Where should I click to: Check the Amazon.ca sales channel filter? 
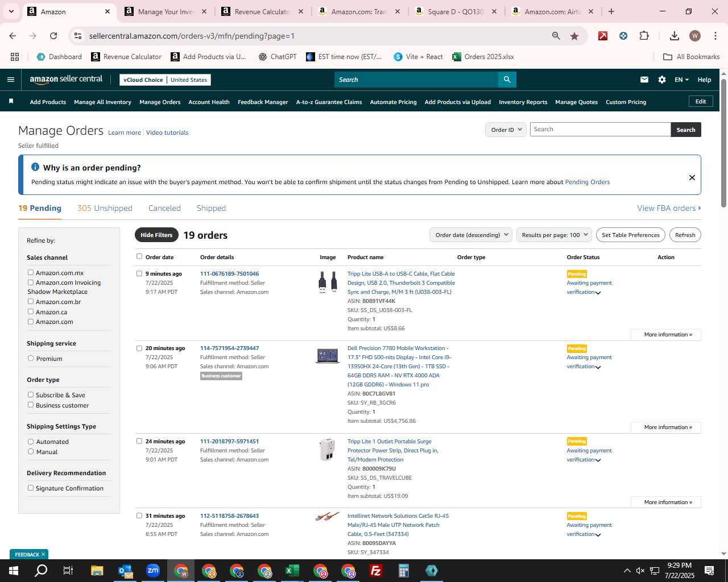[x=31, y=311]
